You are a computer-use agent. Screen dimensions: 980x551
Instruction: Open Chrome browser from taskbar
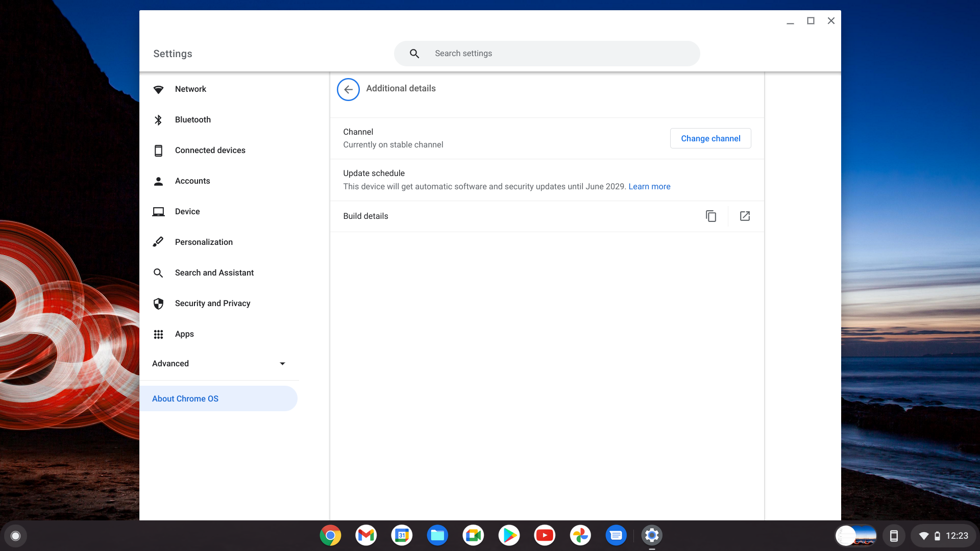[330, 536]
